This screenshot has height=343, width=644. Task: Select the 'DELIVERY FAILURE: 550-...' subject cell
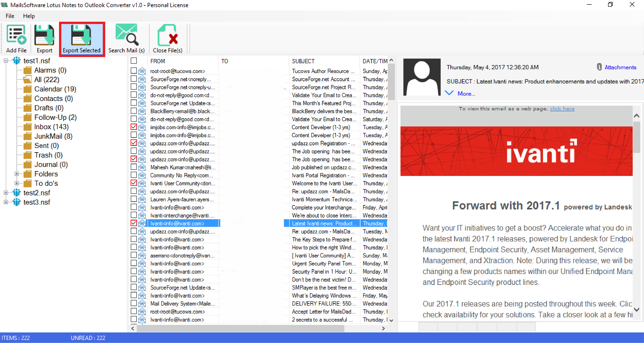point(324,303)
